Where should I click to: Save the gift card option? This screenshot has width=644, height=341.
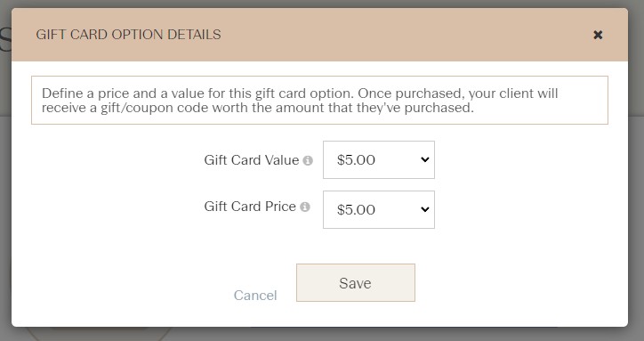(356, 282)
